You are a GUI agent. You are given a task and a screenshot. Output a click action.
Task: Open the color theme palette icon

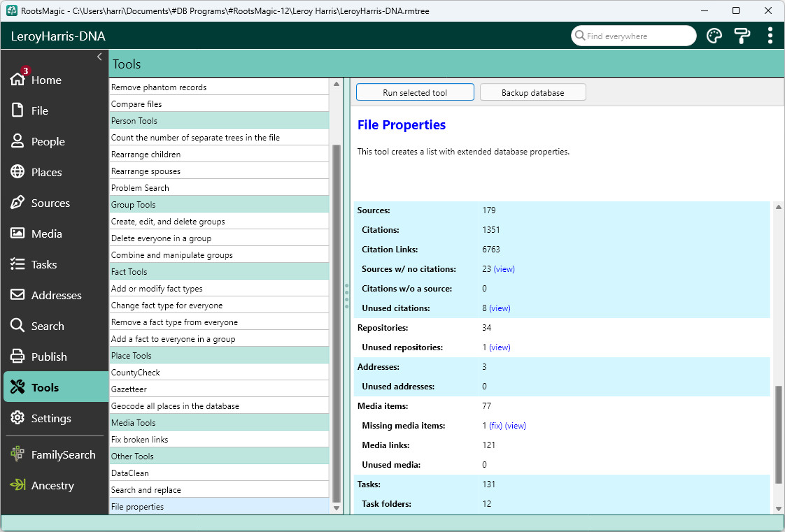(x=714, y=36)
